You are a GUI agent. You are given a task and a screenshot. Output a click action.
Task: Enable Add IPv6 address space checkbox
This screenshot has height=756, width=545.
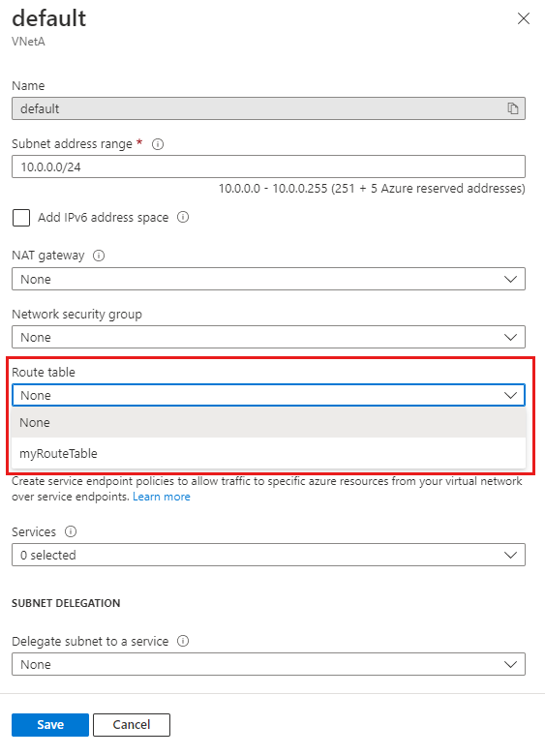(x=21, y=218)
